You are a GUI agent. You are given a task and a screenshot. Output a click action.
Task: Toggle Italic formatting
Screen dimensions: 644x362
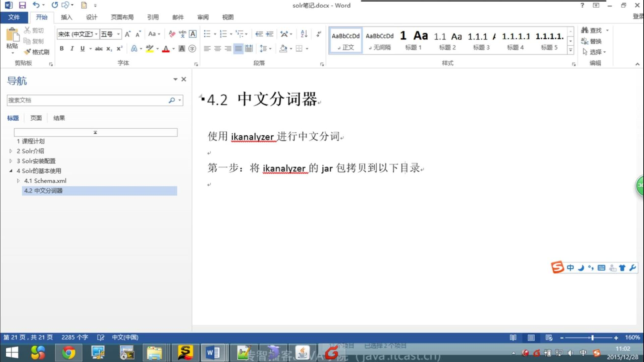point(72,49)
